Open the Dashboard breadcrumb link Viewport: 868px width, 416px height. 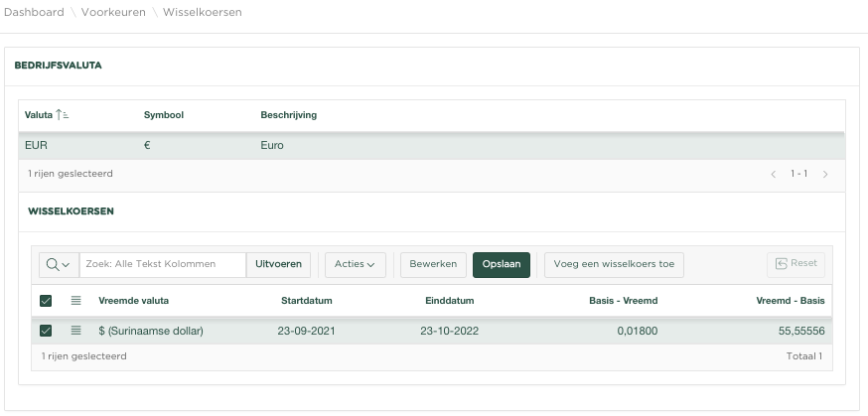(x=34, y=13)
